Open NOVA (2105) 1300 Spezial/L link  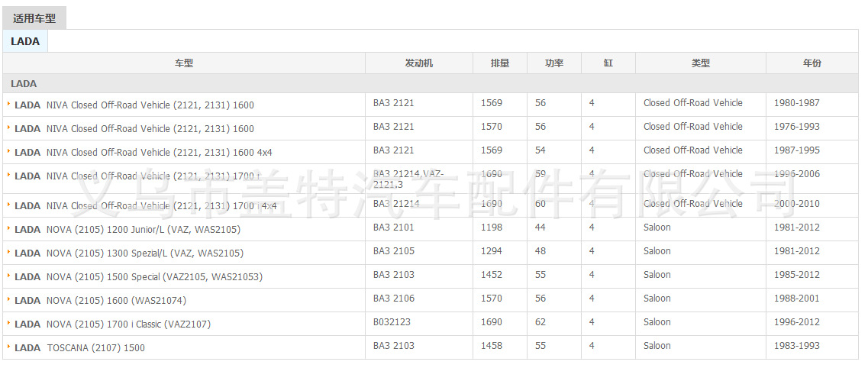[x=129, y=253]
